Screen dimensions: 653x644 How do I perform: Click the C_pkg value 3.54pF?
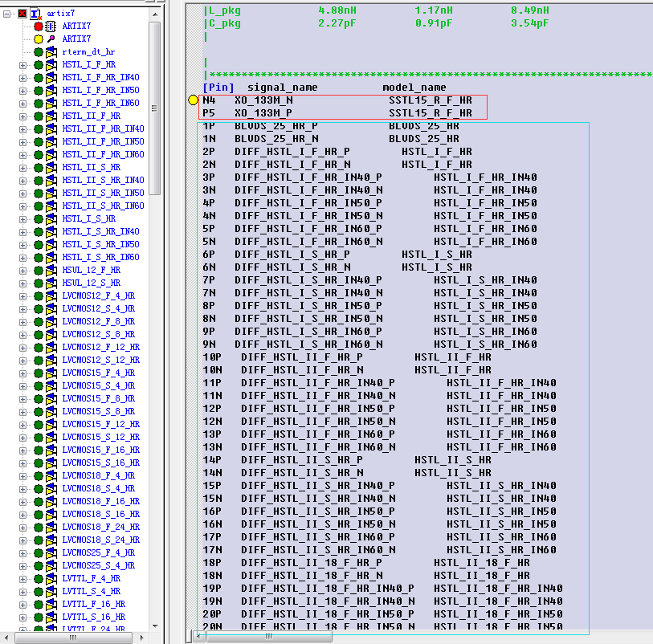point(530,23)
